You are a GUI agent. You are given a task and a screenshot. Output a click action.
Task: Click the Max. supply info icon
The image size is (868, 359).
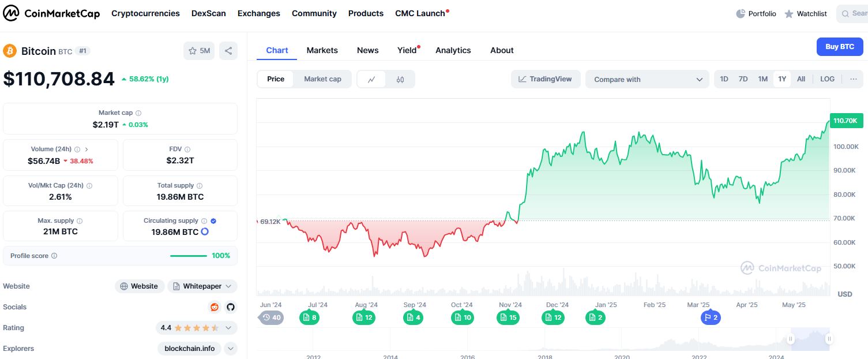point(80,221)
